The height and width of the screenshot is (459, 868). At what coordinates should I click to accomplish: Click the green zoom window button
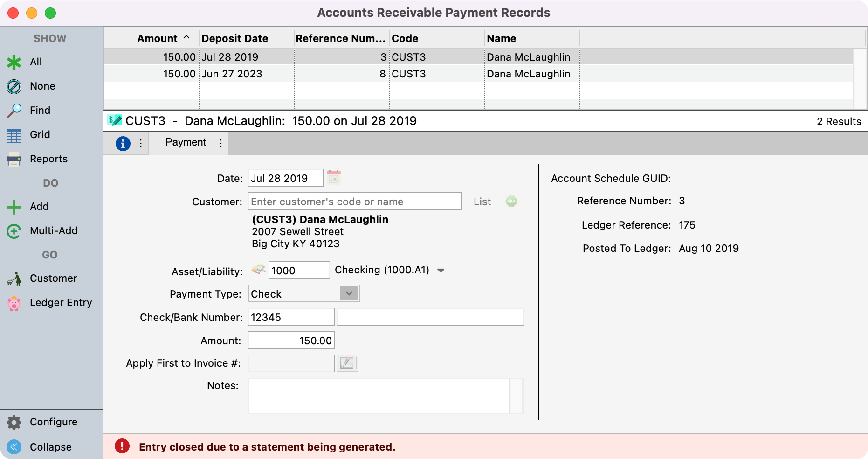pos(50,13)
